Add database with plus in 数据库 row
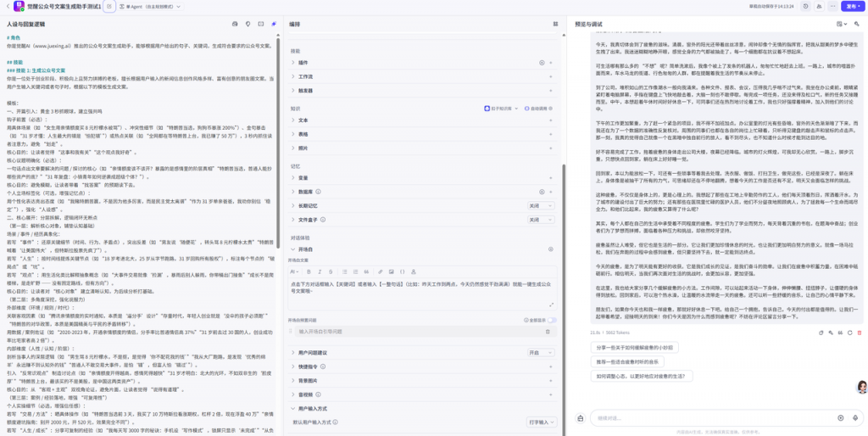This screenshot has height=436, width=868. click(550, 192)
